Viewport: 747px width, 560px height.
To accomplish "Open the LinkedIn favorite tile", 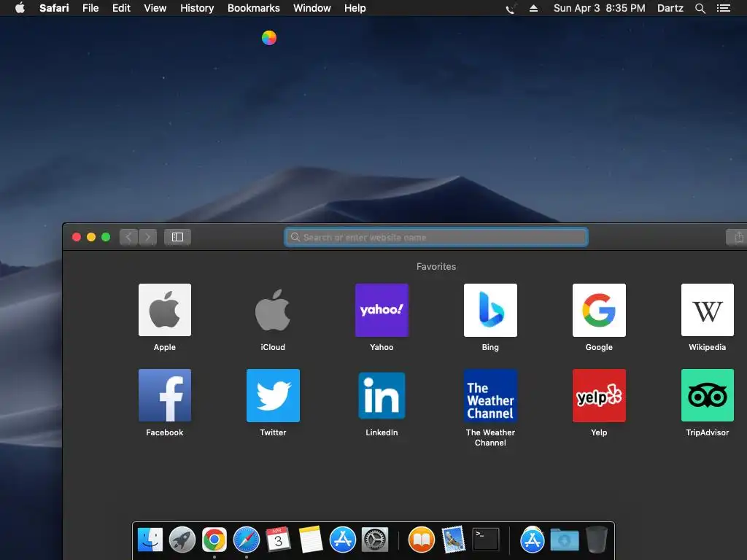I will click(x=382, y=395).
